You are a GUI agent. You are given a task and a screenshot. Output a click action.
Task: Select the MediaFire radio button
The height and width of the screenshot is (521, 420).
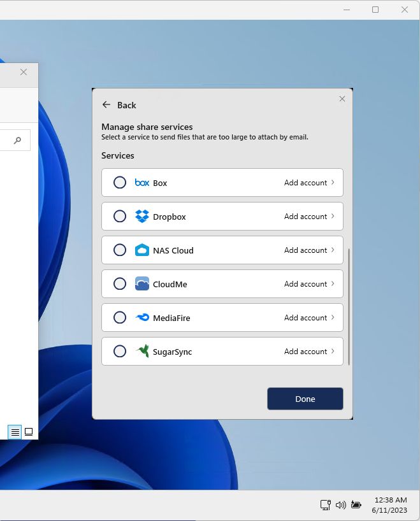pos(120,317)
